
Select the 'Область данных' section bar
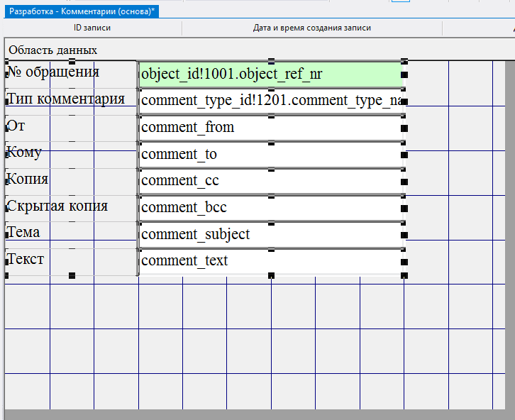(x=53, y=50)
